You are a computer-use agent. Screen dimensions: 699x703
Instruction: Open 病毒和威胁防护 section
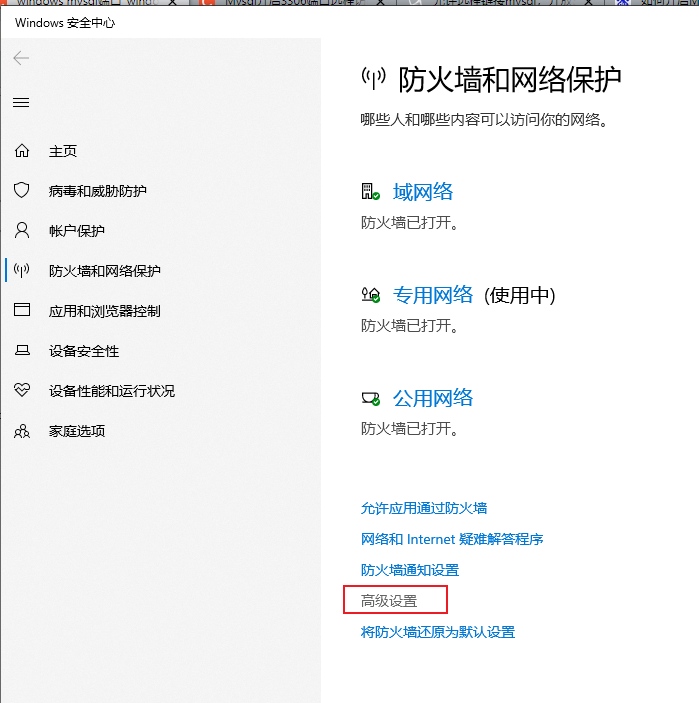[x=98, y=191]
